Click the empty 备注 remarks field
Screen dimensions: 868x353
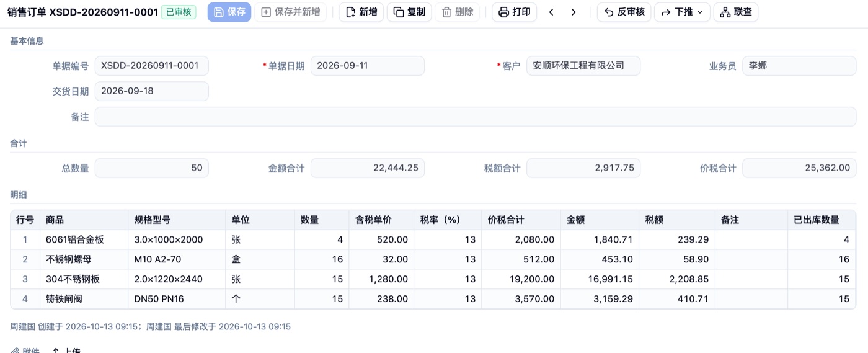476,117
